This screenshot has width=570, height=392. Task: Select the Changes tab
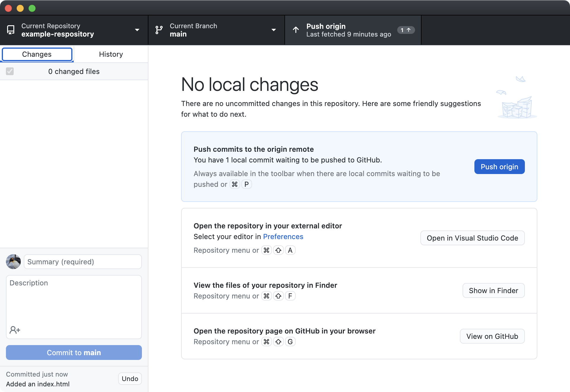click(x=37, y=54)
